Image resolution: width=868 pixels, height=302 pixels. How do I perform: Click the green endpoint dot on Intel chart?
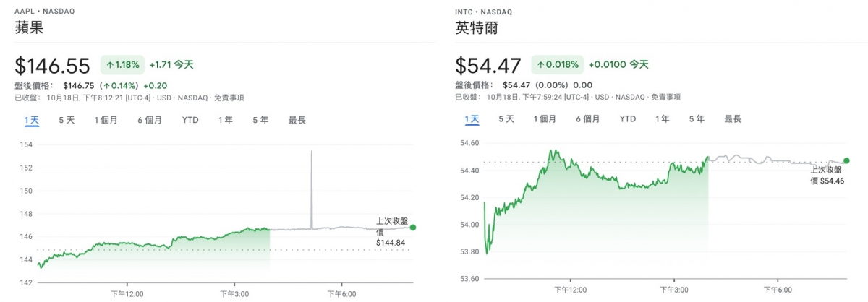click(846, 160)
